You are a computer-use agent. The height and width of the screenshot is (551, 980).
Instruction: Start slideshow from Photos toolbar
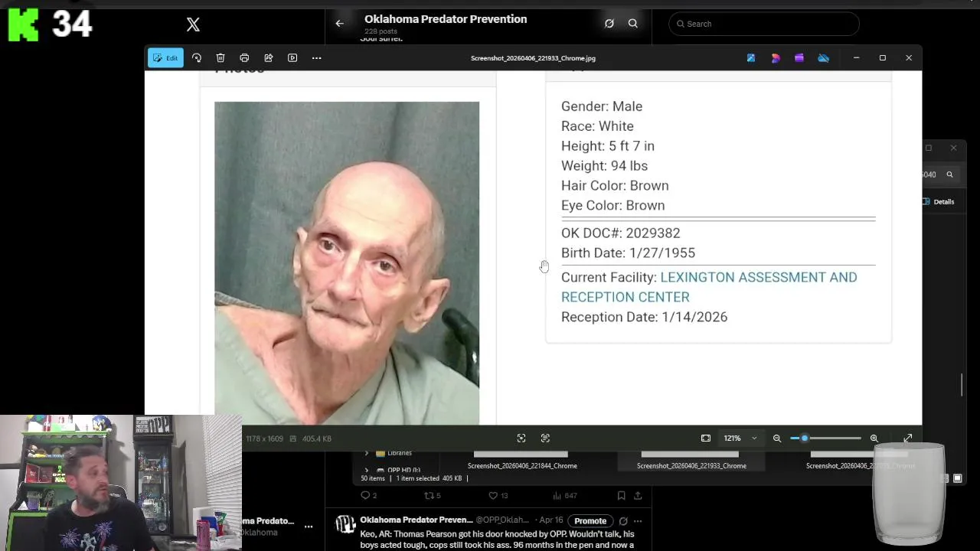click(292, 58)
